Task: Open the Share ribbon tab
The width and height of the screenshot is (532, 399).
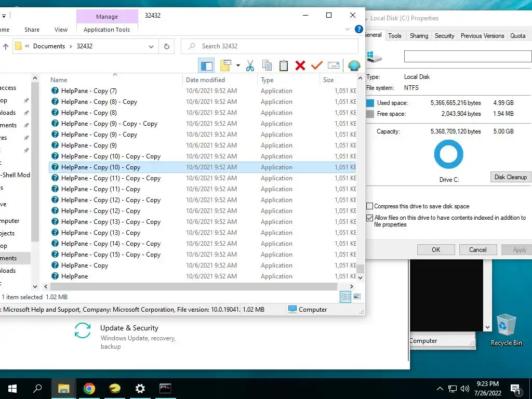Action: click(32, 30)
